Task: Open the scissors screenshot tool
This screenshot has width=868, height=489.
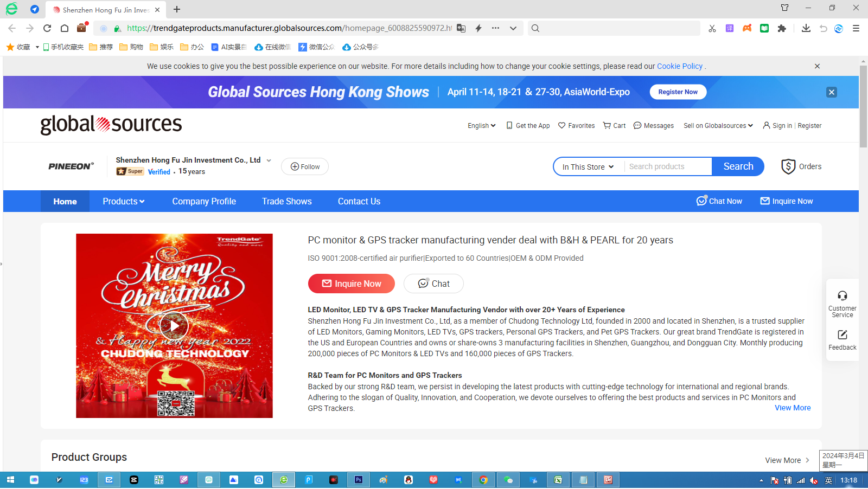Action: (712, 28)
